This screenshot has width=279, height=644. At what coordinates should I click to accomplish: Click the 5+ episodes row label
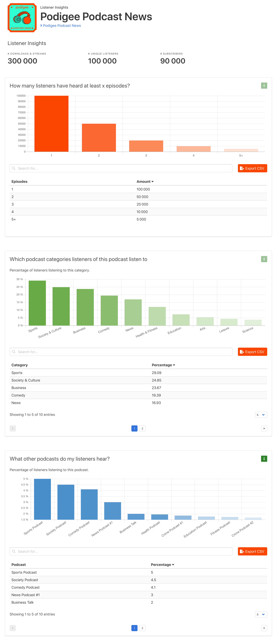[14, 219]
